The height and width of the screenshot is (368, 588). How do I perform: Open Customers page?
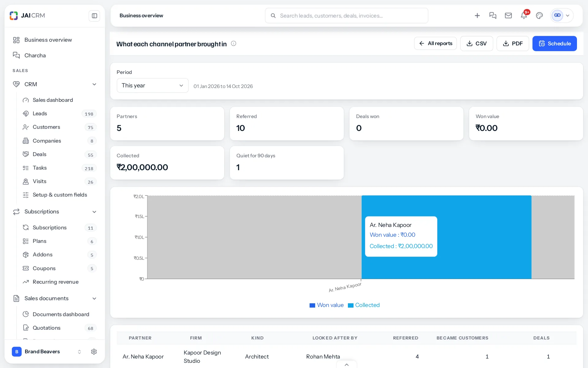59,127
